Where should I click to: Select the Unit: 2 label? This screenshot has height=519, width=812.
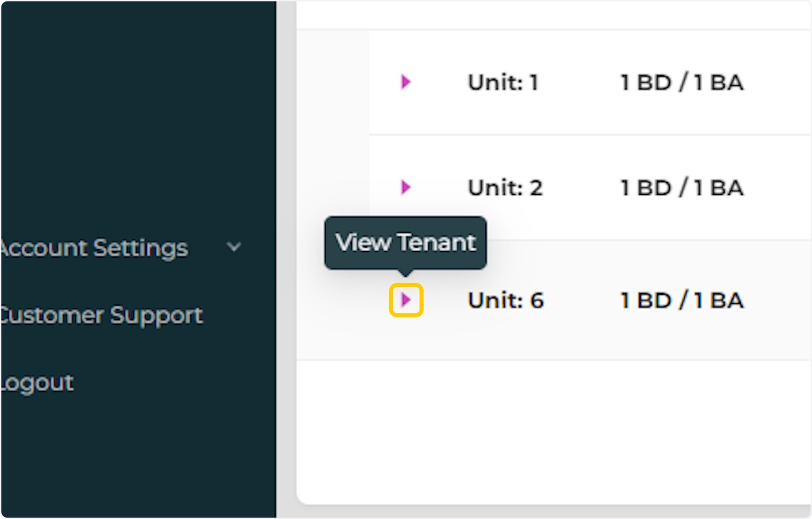point(505,187)
